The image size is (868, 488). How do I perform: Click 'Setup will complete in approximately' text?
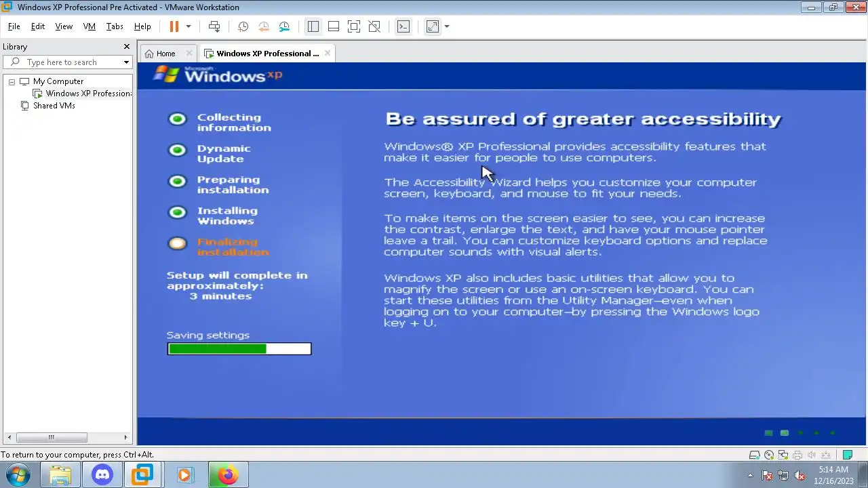click(237, 281)
